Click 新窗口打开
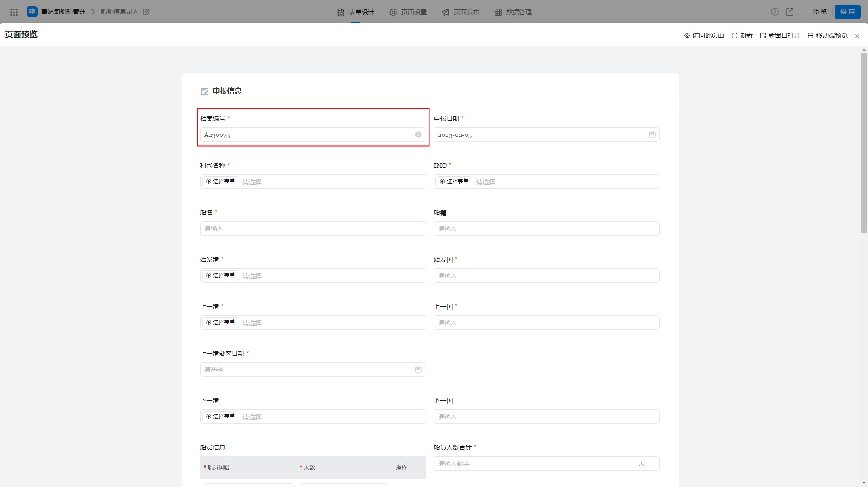The height and width of the screenshot is (488, 868). pyautogui.click(x=780, y=35)
